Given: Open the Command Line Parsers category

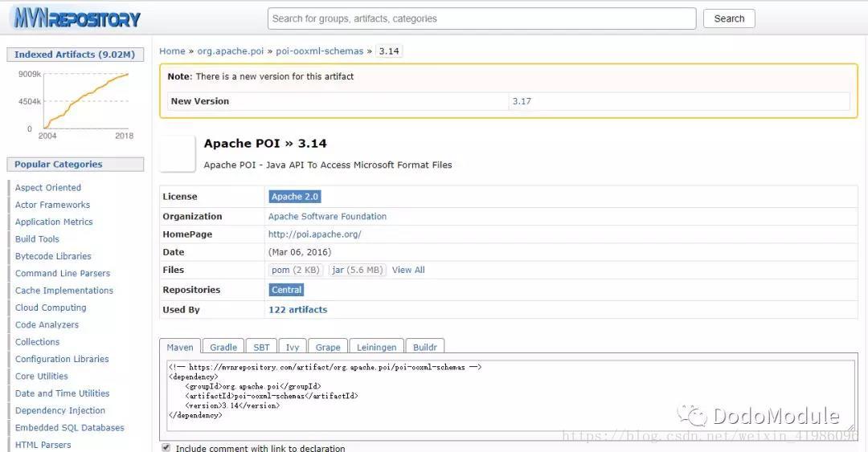Looking at the screenshot, I should point(63,273).
